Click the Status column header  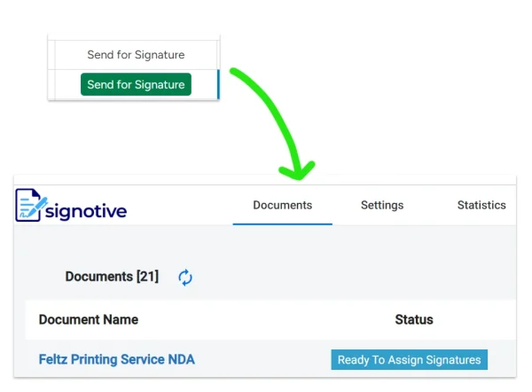(413, 319)
